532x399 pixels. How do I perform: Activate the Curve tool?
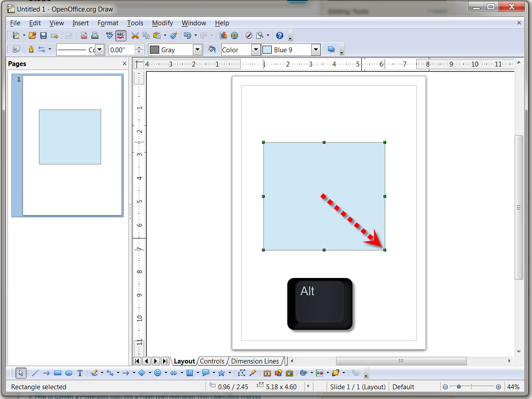[94, 373]
